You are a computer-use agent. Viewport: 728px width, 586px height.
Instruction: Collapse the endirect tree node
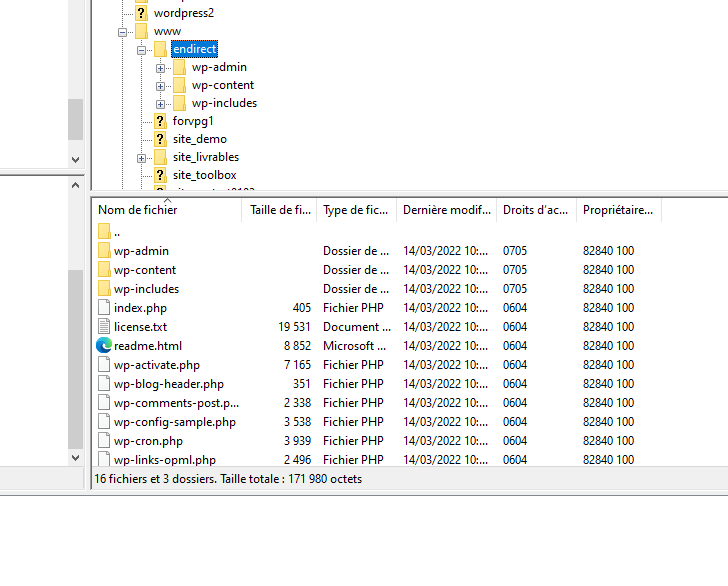pyautogui.click(x=142, y=50)
